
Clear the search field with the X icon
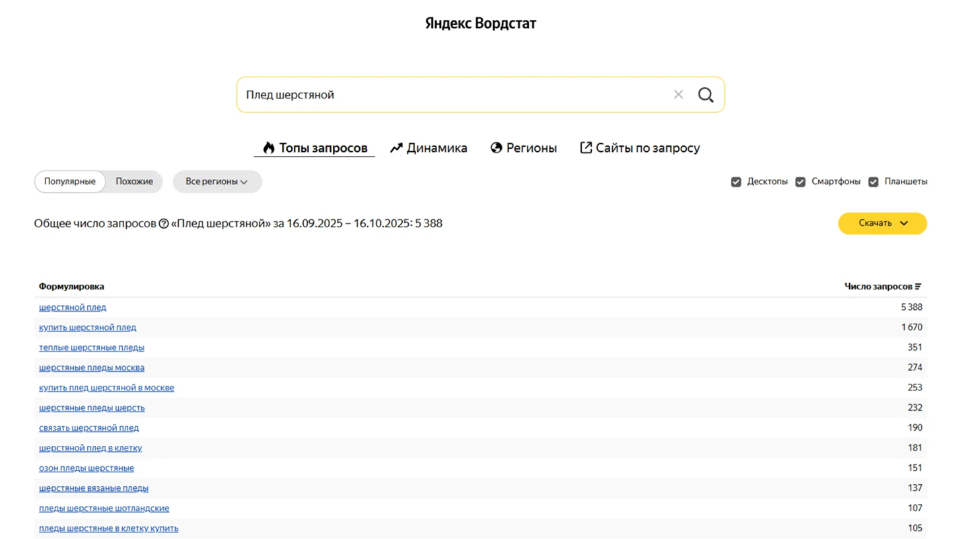point(678,94)
